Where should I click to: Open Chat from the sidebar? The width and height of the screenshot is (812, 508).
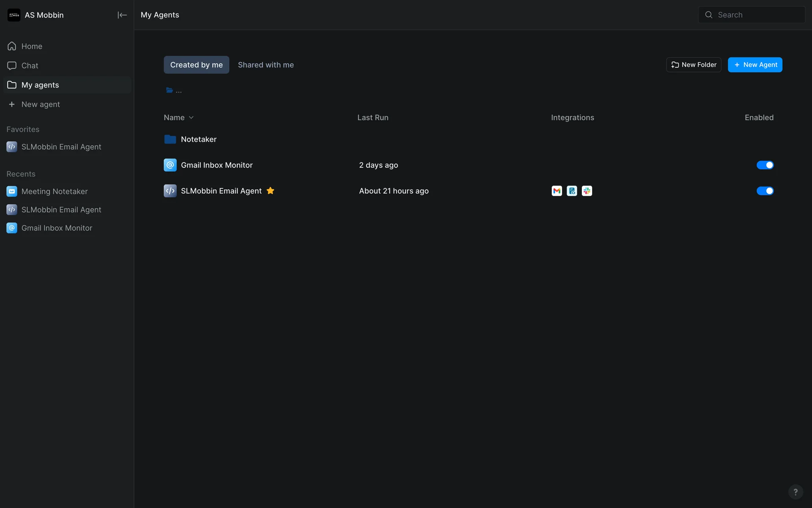[30, 66]
